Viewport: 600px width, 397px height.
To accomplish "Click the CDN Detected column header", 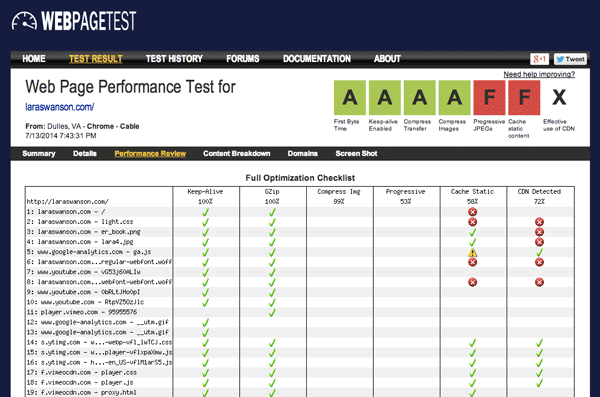I will click(x=539, y=192).
